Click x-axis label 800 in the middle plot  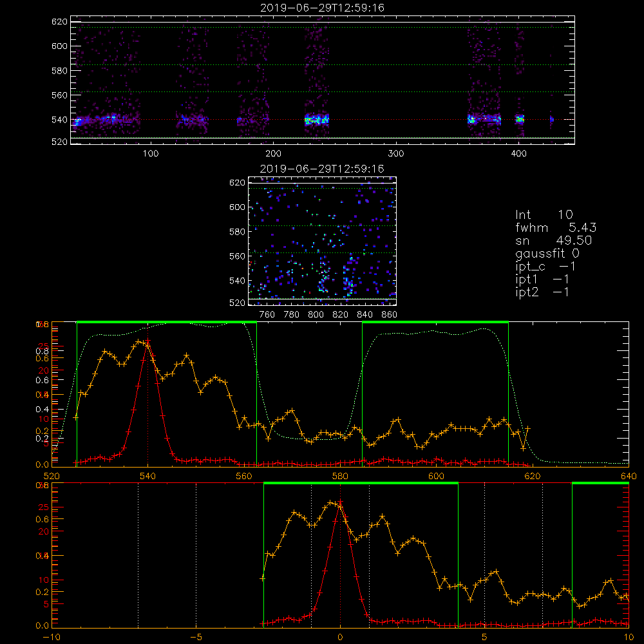[316, 315]
